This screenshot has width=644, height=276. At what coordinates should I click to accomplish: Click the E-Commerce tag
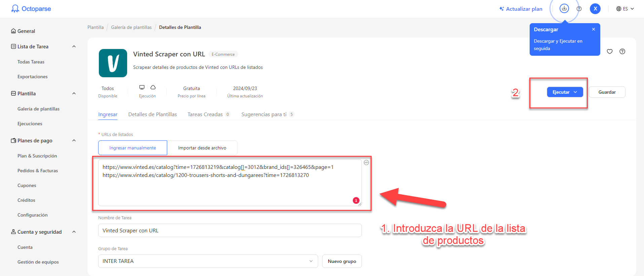pos(223,54)
